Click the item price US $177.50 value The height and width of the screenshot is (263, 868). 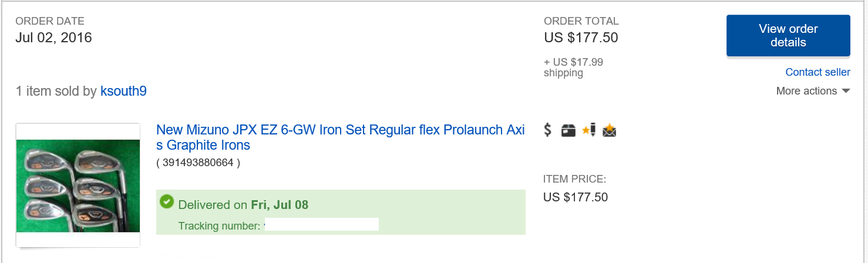click(576, 197)
